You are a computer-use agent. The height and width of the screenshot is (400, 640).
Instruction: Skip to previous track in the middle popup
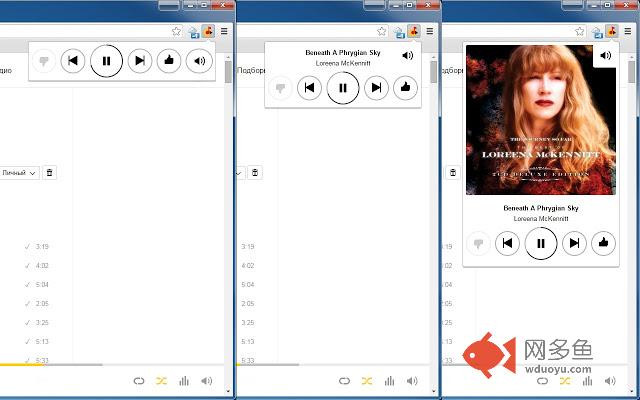[310, 88]
